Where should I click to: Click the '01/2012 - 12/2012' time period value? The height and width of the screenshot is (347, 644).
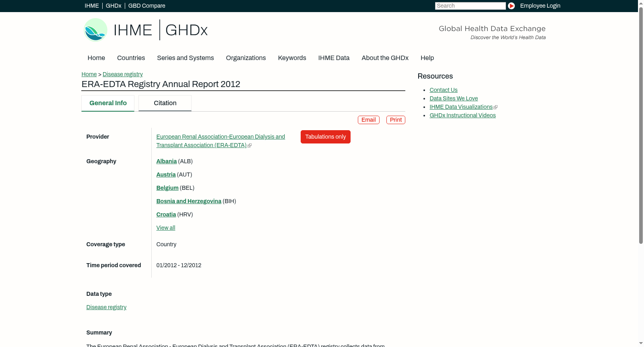[179, 265]
